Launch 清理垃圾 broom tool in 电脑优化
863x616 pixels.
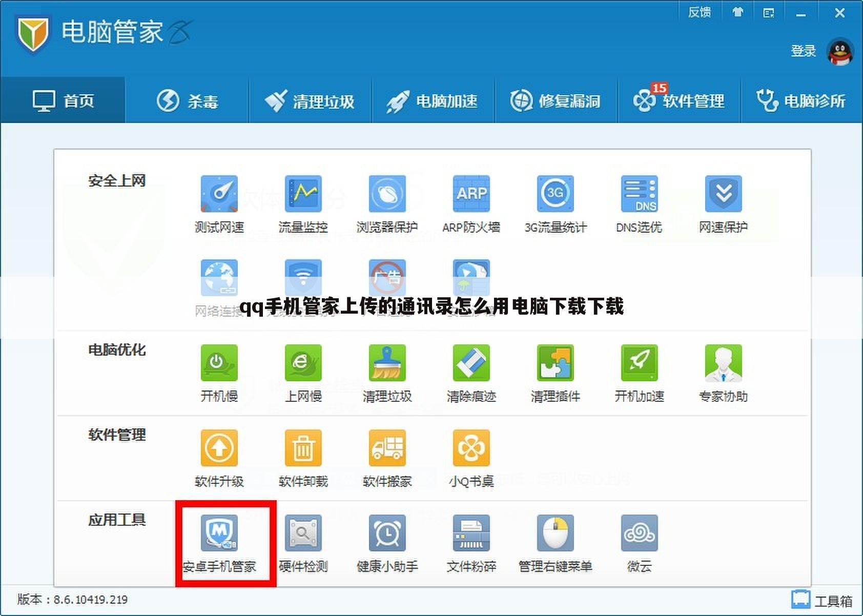pos(387,374)
